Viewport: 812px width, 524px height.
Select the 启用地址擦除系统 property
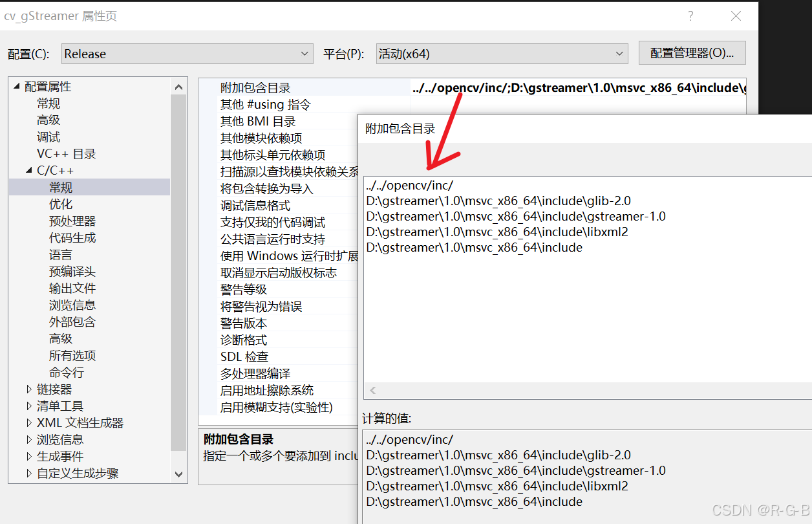(267, 391)
